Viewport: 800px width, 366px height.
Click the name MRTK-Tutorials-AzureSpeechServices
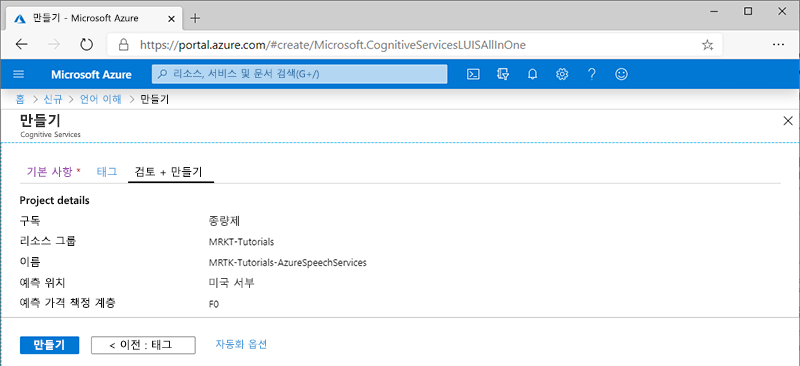pyautogui.click(x=288, y=263)
